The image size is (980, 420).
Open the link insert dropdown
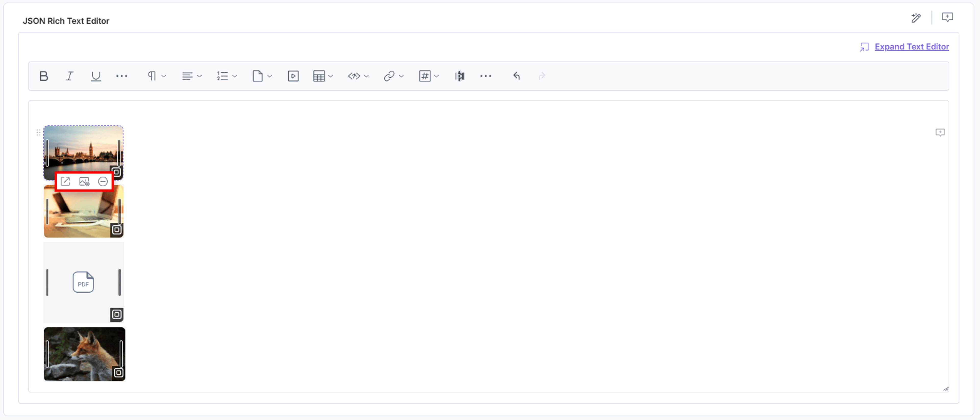[x=393, y=76]
